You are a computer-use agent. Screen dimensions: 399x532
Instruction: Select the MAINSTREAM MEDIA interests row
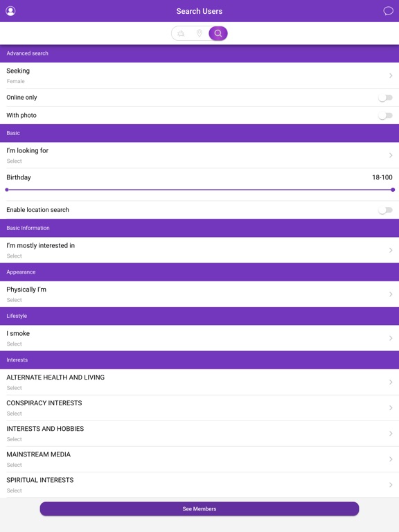click(199, 459)
